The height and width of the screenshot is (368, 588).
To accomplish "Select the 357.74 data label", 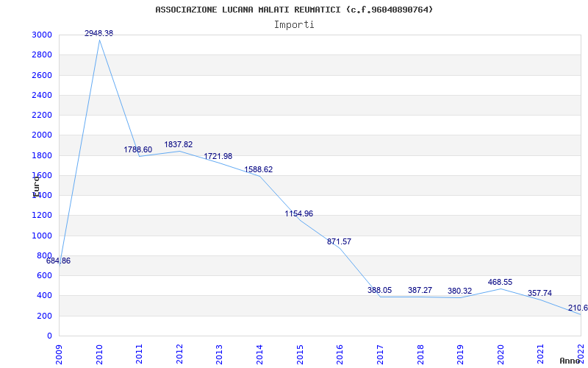I will pyautogui.click(x=539, y=293).
